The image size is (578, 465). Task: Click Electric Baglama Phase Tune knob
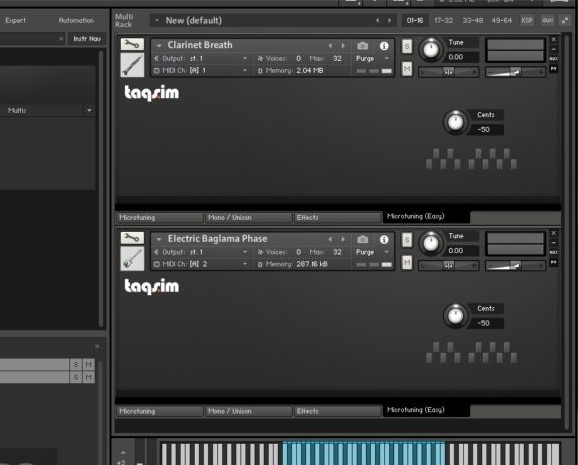(431, 243)
